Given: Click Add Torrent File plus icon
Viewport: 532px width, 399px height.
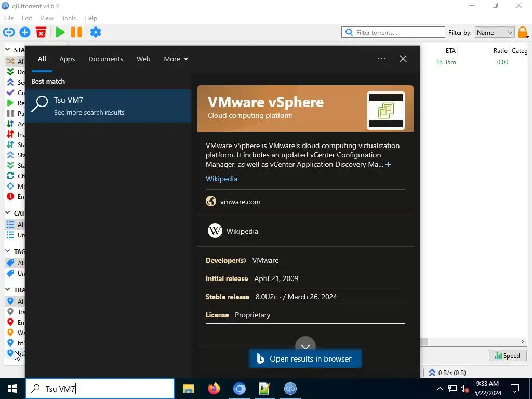Looking at the screenshot, I should 25,32.
